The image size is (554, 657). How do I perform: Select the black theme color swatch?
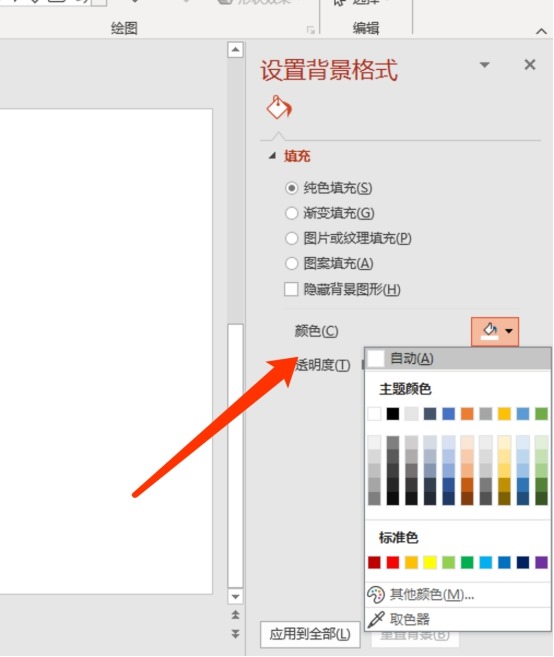click(393, 414)
